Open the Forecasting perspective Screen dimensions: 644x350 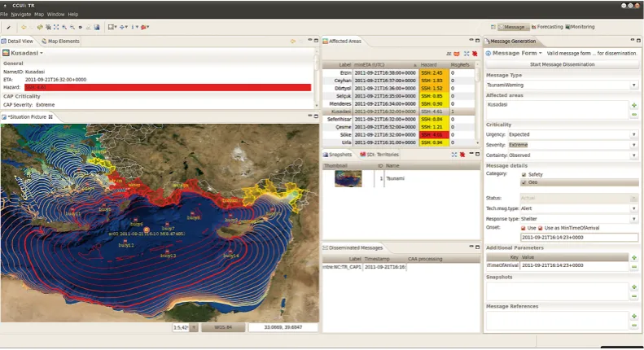click(547, 27)
